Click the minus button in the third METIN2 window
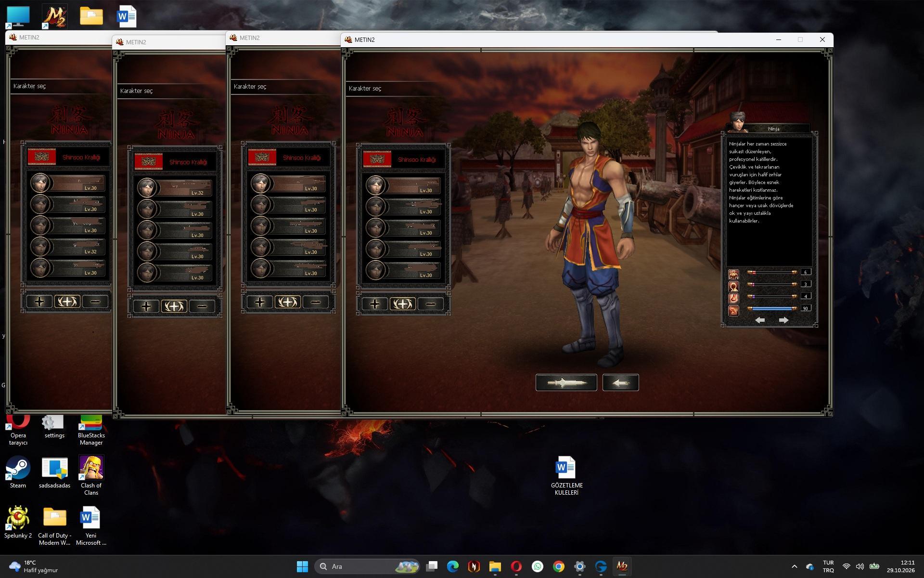Screen dimensions: 924x578 tap(315, 302)
